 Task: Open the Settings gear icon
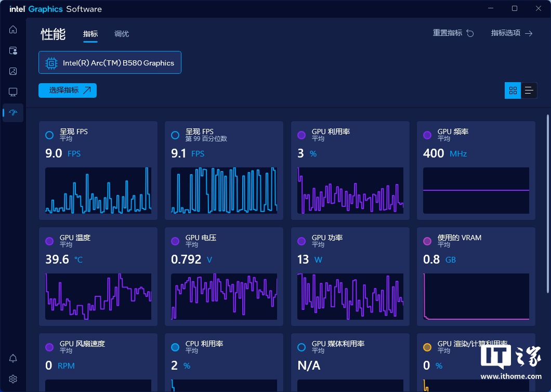13,379
